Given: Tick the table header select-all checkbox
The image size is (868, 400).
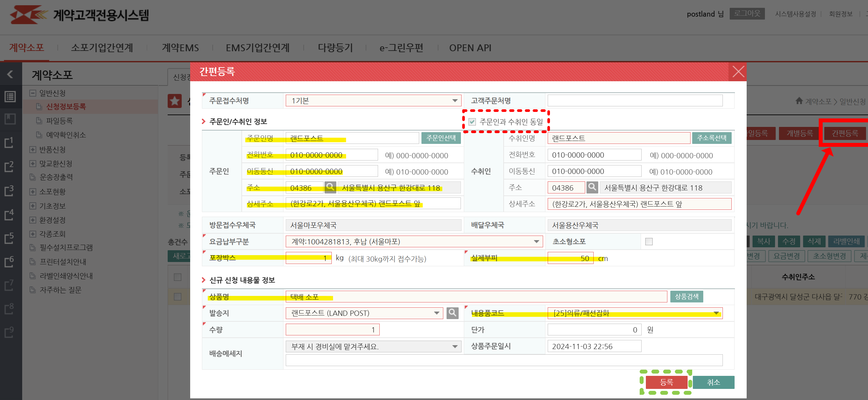Looking at the screenshot, I should (177, 277).
